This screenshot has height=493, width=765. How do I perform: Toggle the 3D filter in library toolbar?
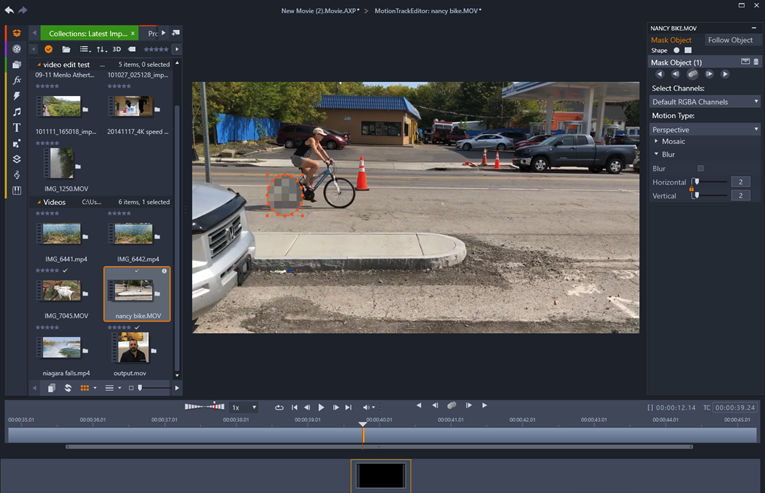pyautogui.click(x=117, y=49)
